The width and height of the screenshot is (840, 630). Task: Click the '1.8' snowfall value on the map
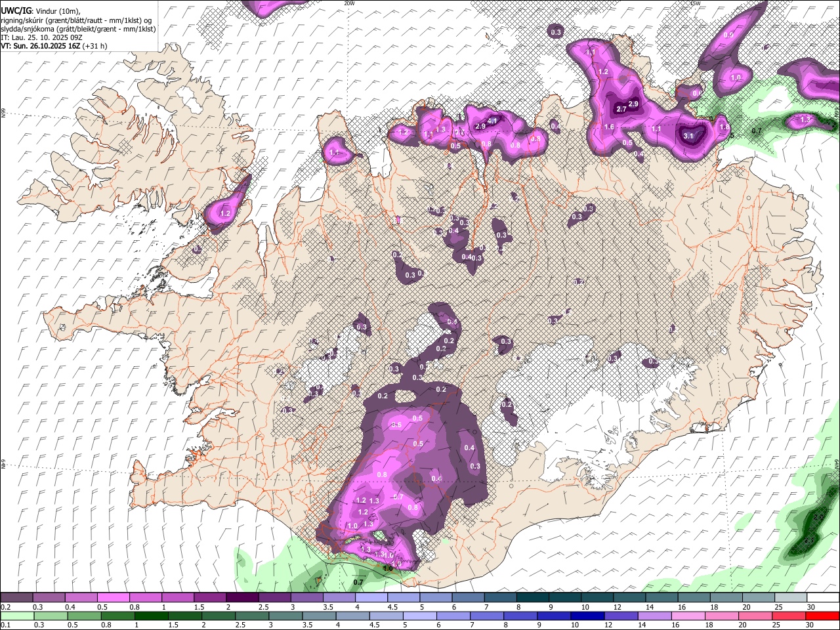click(724, 127)
